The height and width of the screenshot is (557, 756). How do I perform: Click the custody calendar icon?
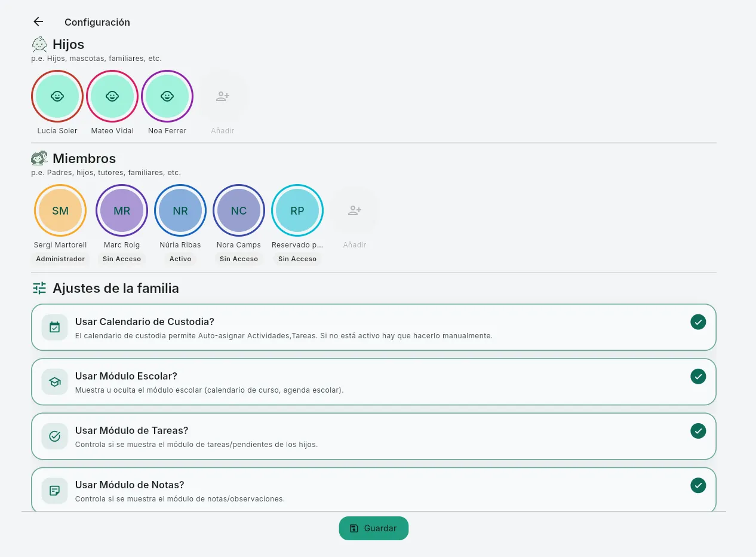(55, 328)
